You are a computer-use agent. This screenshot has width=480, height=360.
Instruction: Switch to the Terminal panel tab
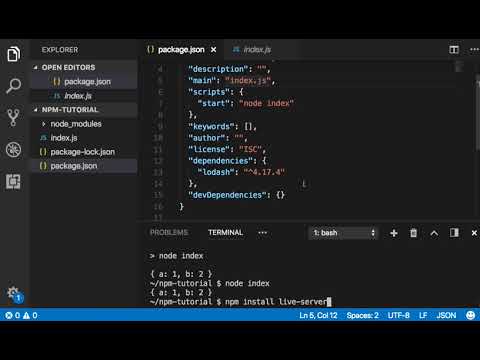click(x=225, y=232)
